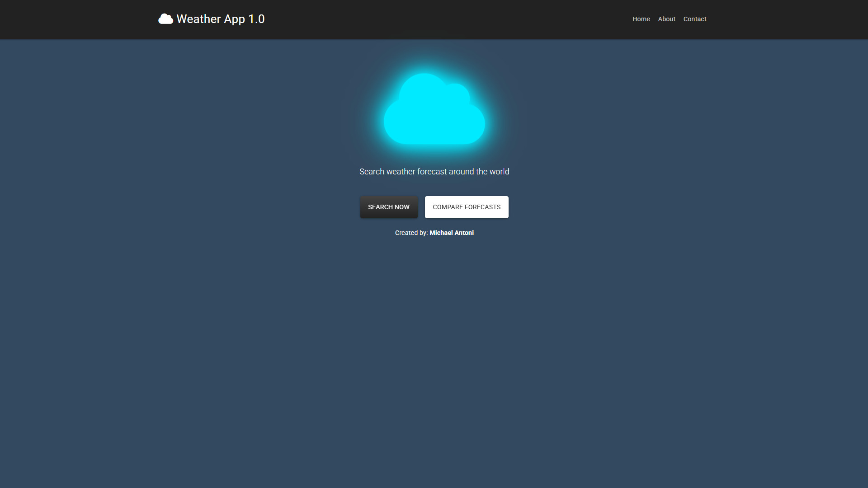The image size is (868, 488).
Task: Click the 'Created by:' label text
Action: (411, 233)
